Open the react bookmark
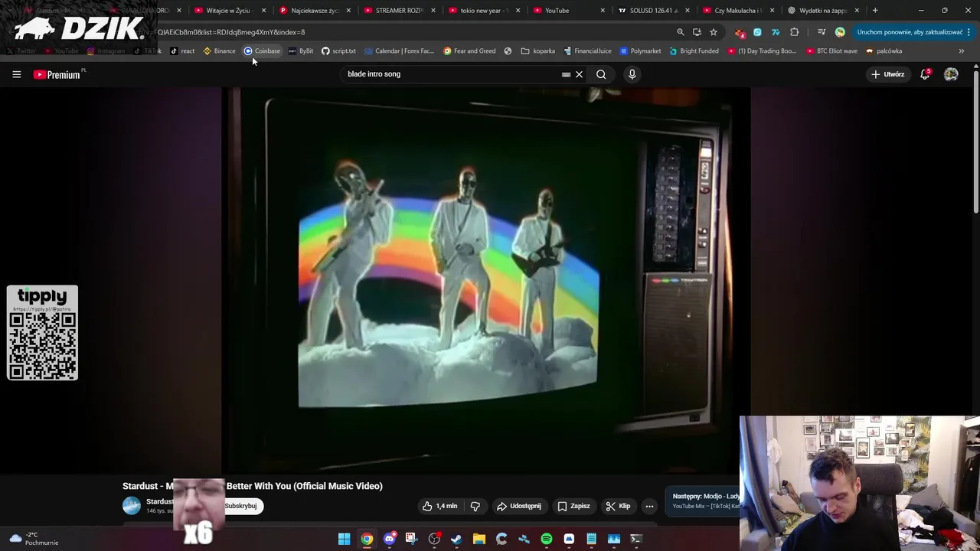Image resolution: width=980 pixels, height=551 pixels. pos(182,51)
